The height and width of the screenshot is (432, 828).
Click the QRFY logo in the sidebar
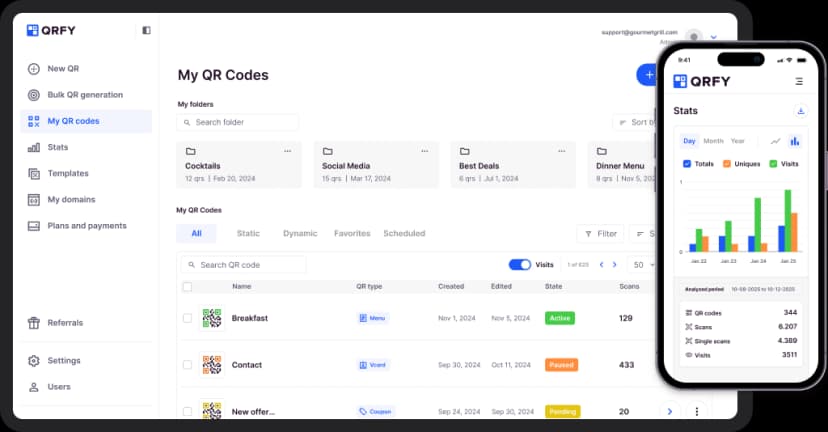pyautogui.click(x=51, y=30)
